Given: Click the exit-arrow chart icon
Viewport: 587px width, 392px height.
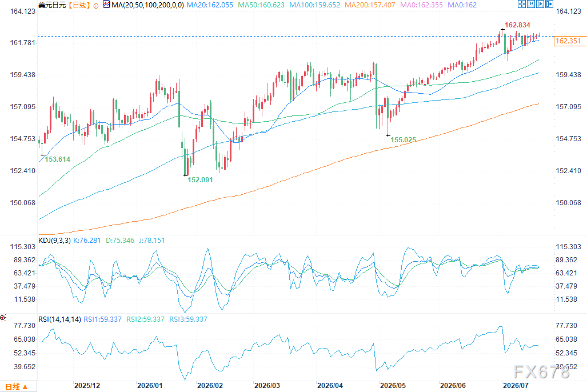Looking at the screenshot, I should coord(549,4).
